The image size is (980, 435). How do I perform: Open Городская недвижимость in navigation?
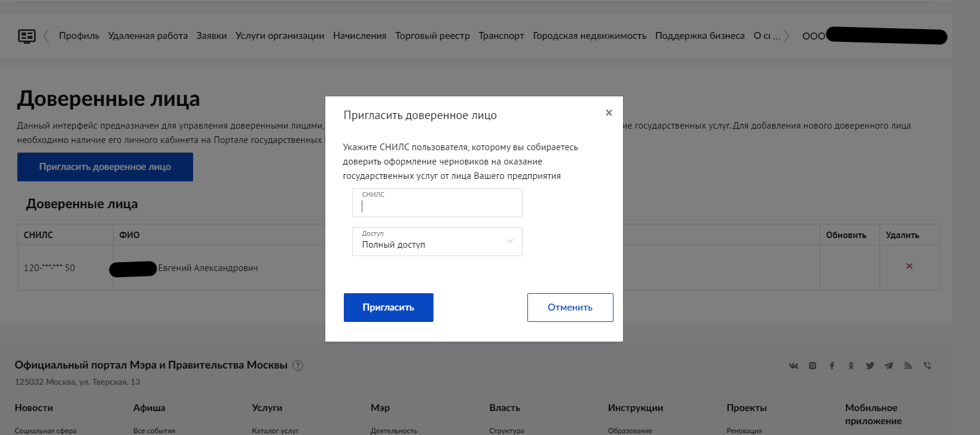coord(590,36)
